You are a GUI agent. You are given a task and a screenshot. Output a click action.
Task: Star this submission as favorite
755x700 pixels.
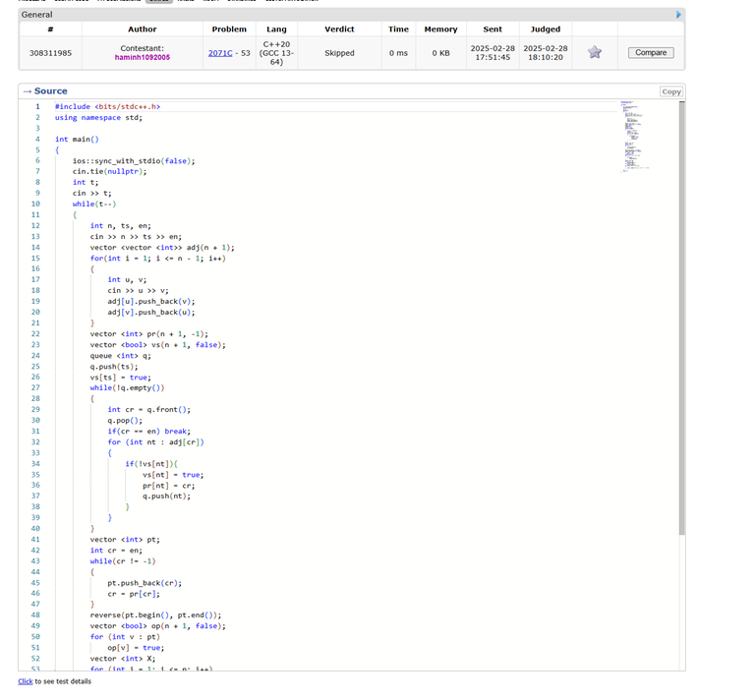coord(595,52)
